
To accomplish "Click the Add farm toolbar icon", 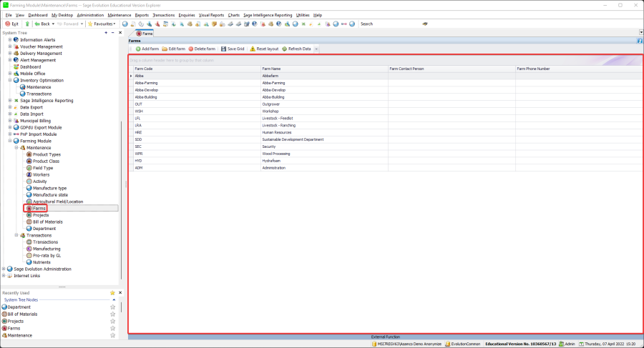I will pyautogui.click(x=138, y=49).
